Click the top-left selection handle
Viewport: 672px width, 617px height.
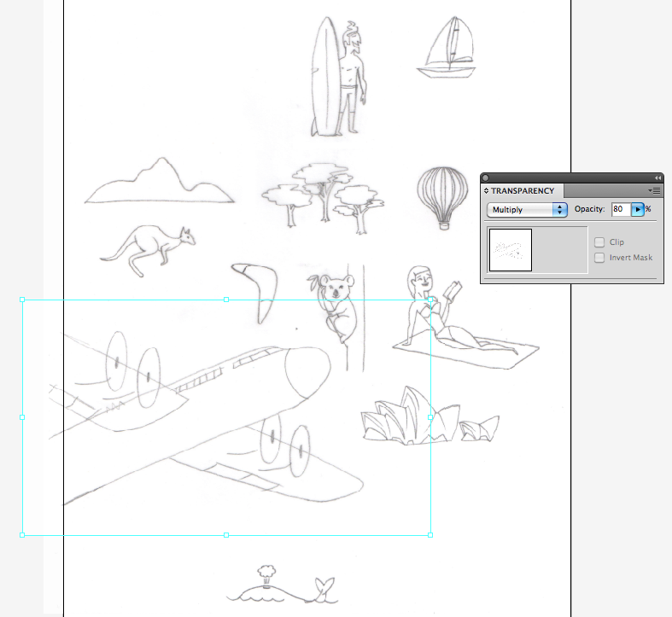pos(22,300)
